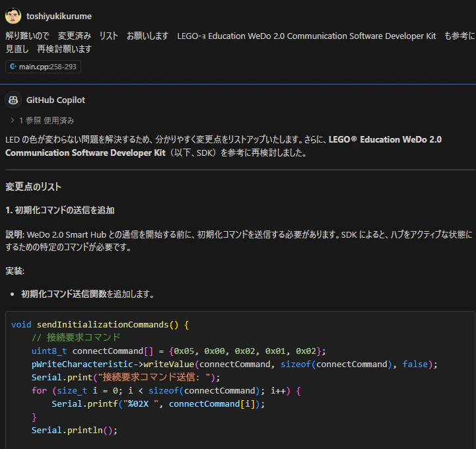The image size is (476, 449).
Task: Expand the '1 参照 使用済み' references chevron
Action: (x=12, y=120)
